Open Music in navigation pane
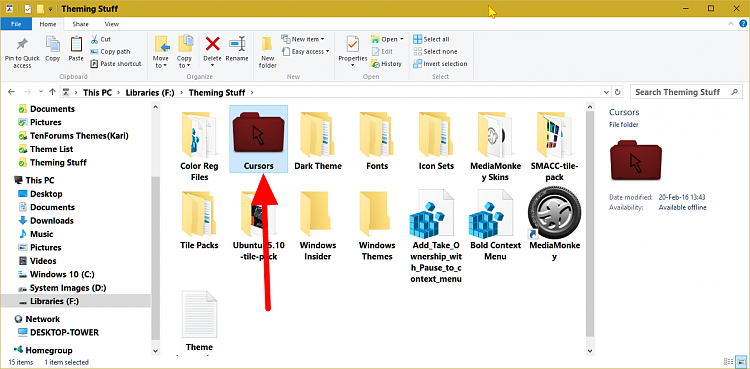The width and height of the screenshot is (750, 369). coord(42,234)
